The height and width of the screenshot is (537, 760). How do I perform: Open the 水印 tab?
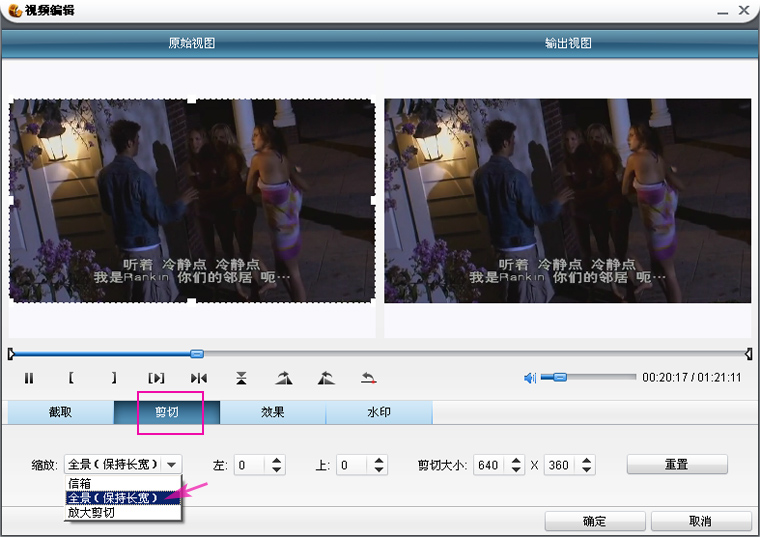(x=379, y=412)
